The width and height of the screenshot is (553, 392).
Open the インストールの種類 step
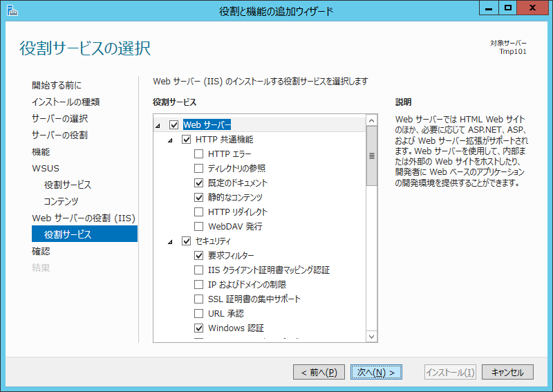pos(66,102)
